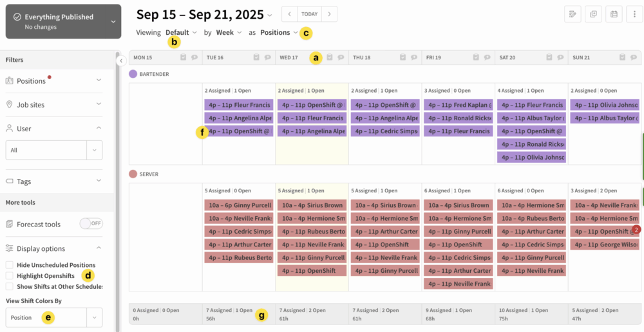Check the Highlight Openshifts option
The width and height of the screenshot is (644, 332).
pos(9,276)
